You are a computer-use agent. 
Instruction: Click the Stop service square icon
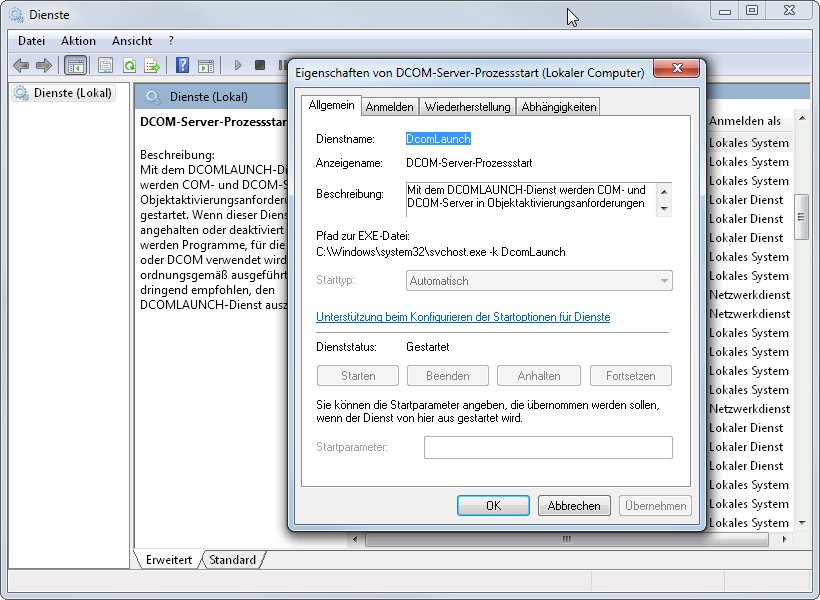click(x=260, y=65)
